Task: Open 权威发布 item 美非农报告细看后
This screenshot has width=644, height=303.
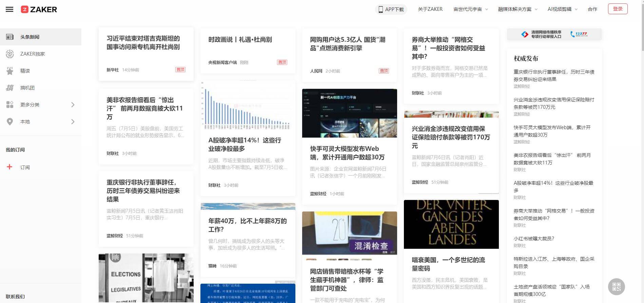Action: (552, 159)
